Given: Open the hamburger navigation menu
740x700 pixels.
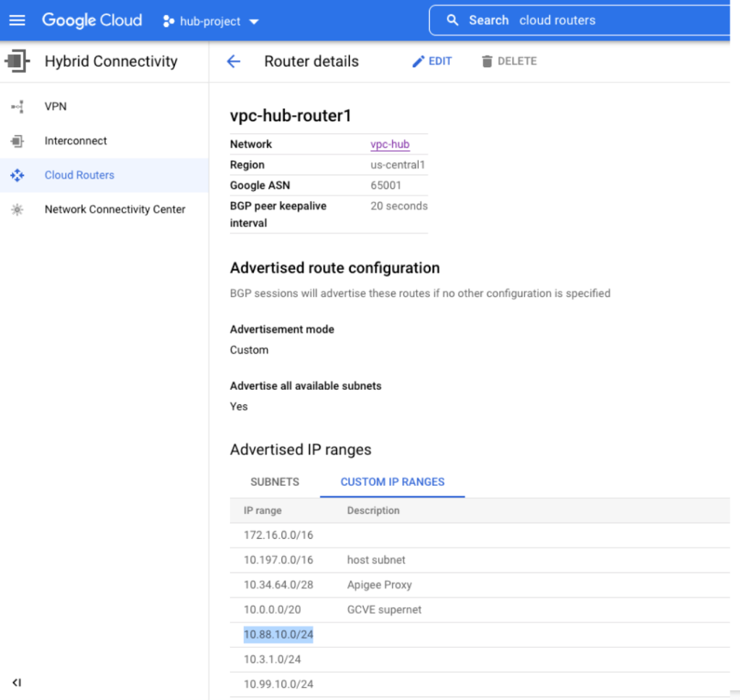Looking at the screenshot, I should [17, 20].
